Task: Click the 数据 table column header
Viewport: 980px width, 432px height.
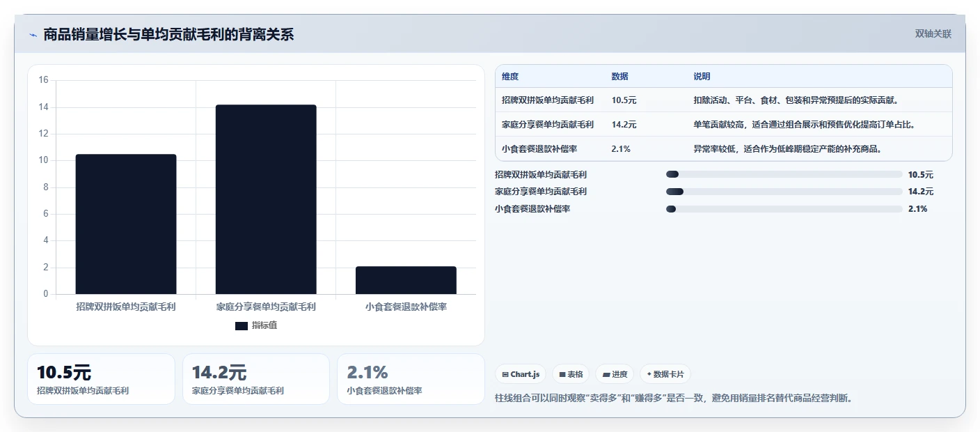Action: (619, 77)
